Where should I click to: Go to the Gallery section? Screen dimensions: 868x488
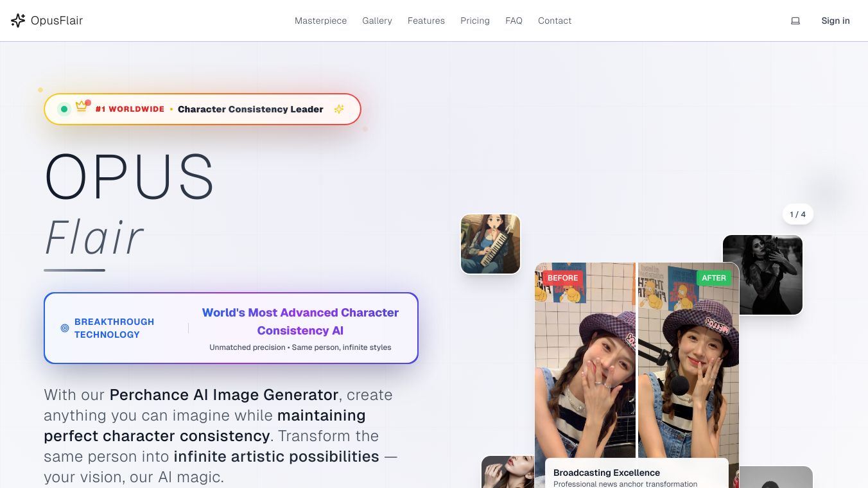pyautogui.click(x=377, y=21)
